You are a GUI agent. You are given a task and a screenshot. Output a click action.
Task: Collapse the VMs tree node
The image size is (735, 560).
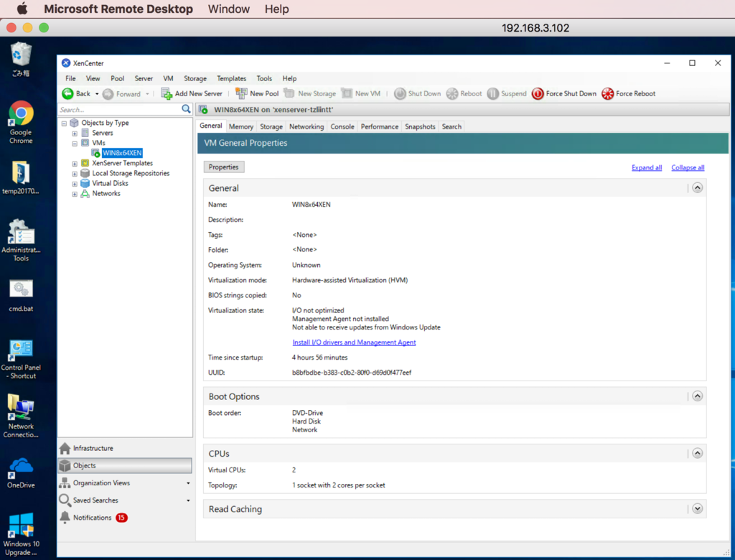tap(75, 144)
